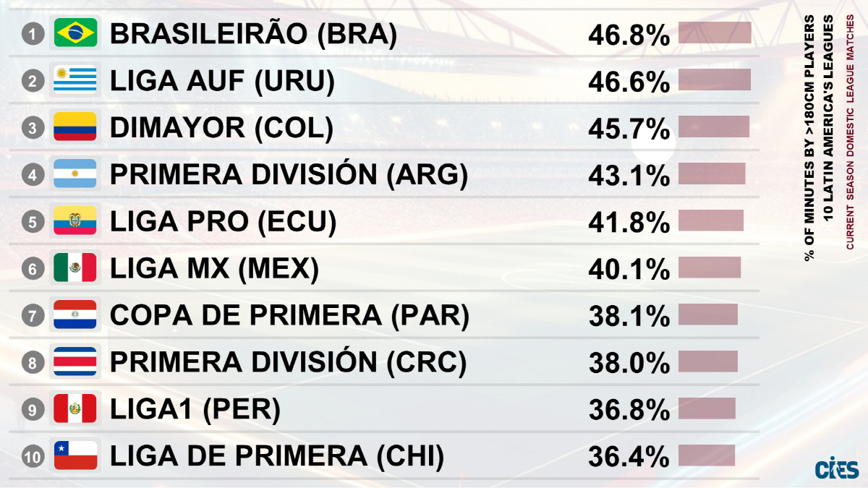Select the Ecuador flag icon

(x=75, y=221)
